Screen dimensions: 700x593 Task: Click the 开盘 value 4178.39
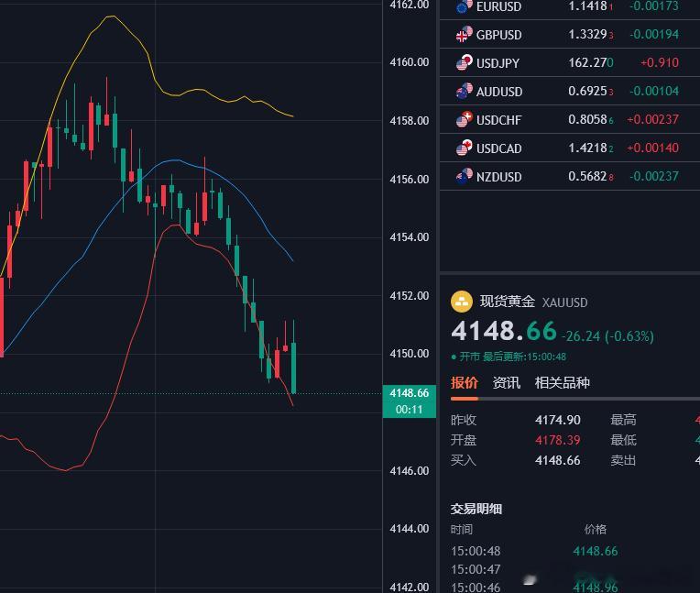(x=558, y=440)
